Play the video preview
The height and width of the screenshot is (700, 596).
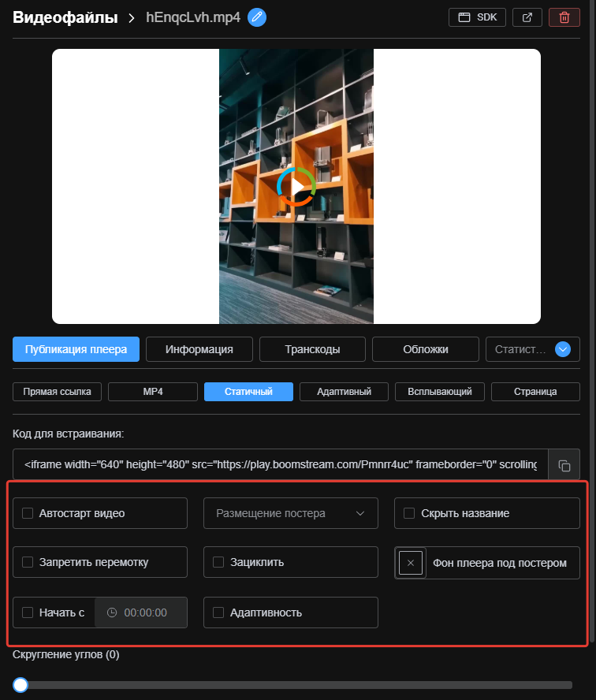296,187
